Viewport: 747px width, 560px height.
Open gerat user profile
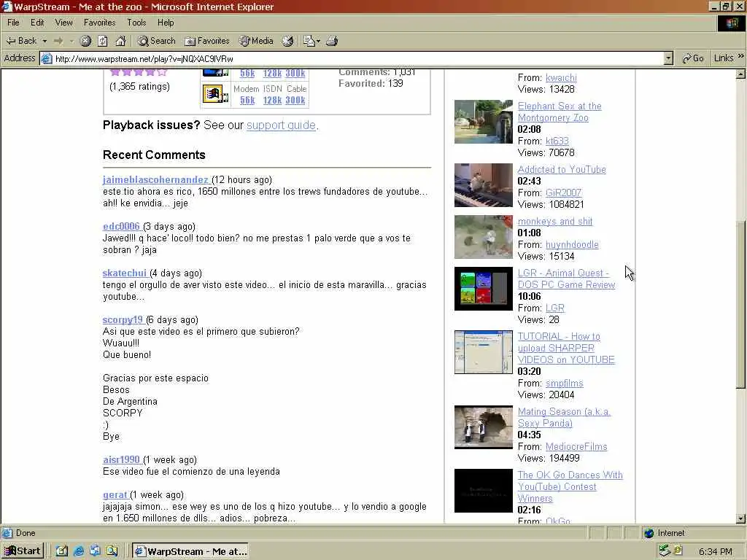coord(115,495)
